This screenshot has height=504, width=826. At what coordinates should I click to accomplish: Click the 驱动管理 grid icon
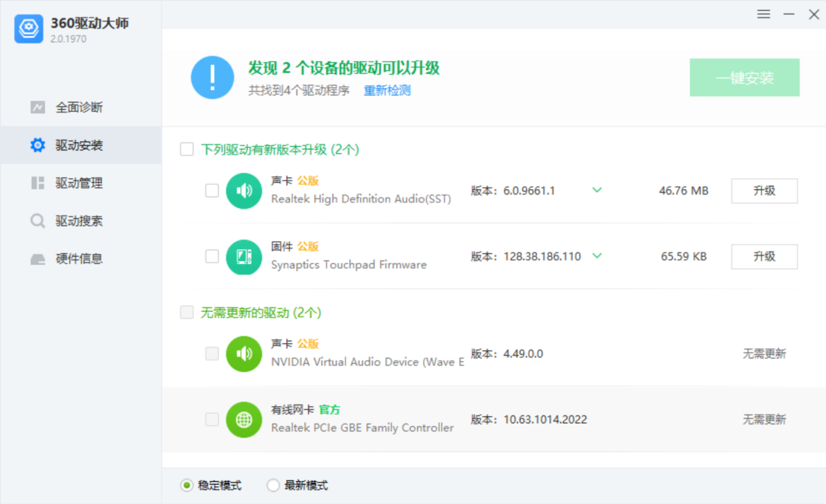pos(37,183)
